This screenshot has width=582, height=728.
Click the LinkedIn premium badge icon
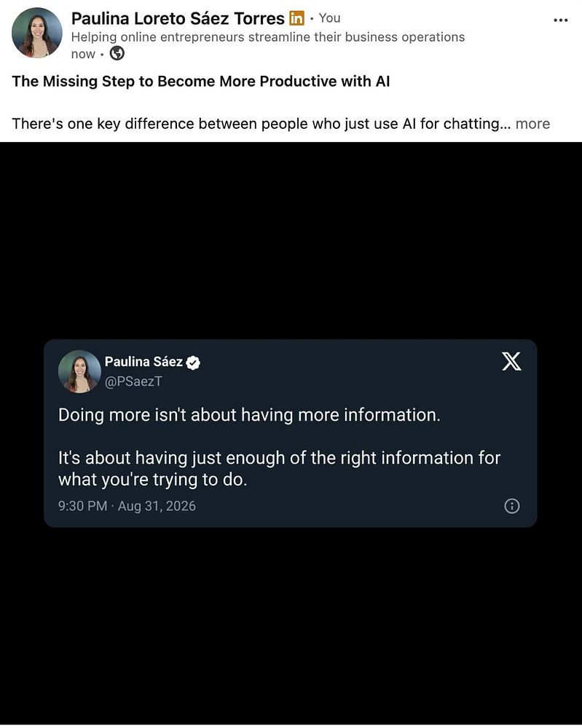(296, 18)
